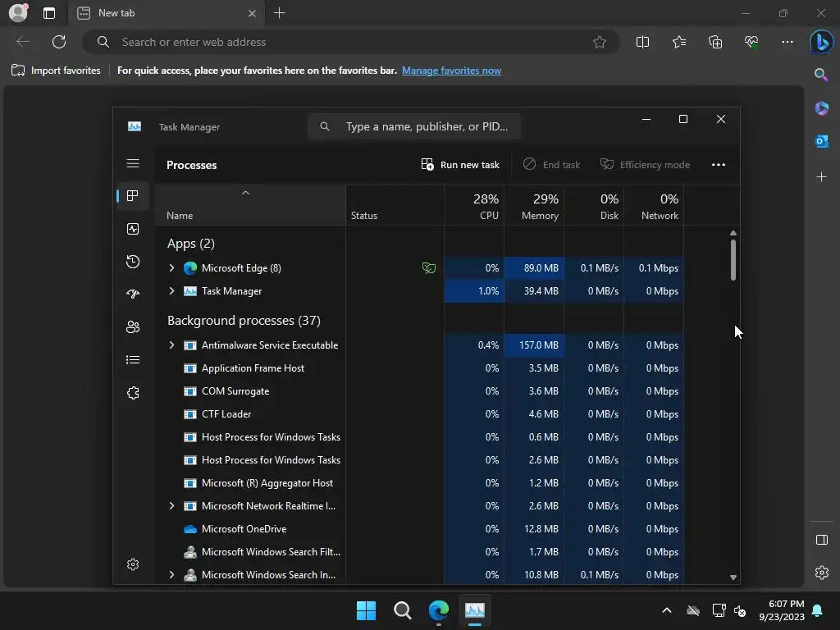The image size is (840, 630).
Task: Click the 157.0 MB memory cell
Action: click(534, 345)
